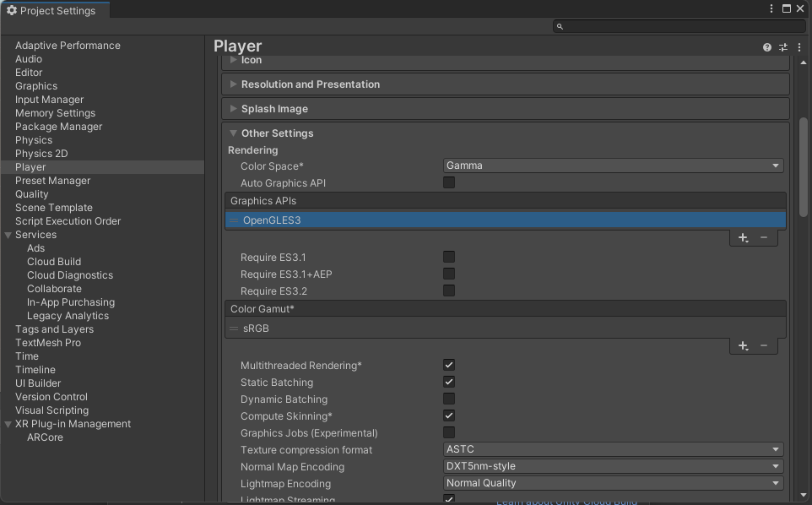Open In-App Purchasing settings
The image size is (812, 505).
click(x=71, y=302)
